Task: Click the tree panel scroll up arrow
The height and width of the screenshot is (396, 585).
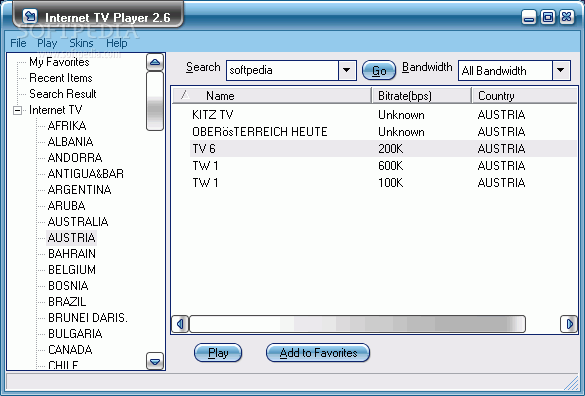Action: pos(155,62)
